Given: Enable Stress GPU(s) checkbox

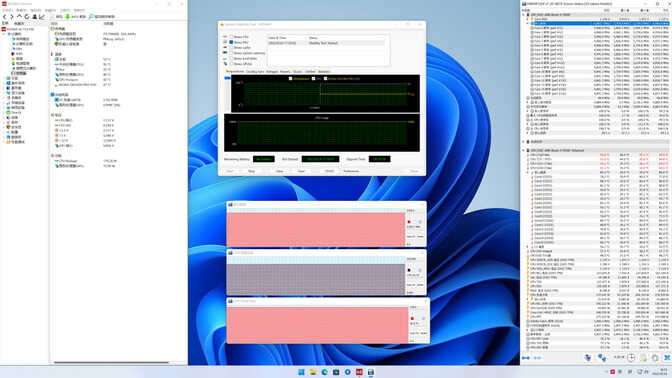Looking at the screenshot, I should pyautogui.click(x=231, y=64).
